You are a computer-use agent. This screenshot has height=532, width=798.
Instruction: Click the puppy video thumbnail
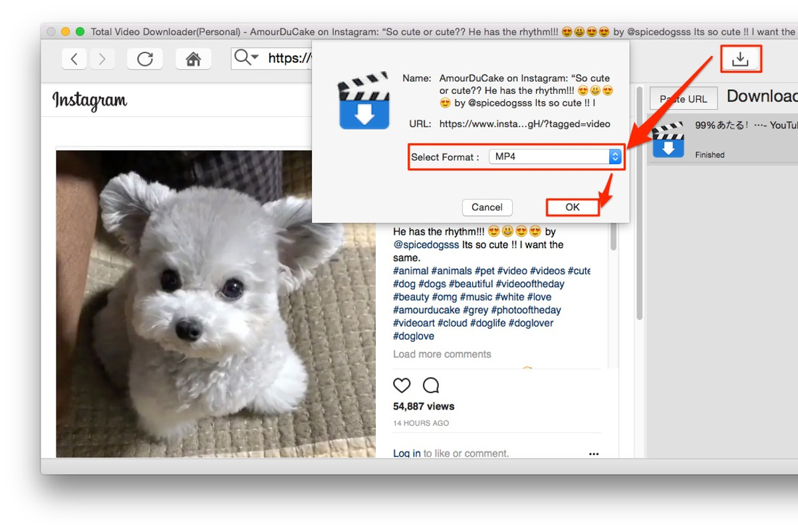[215, 303]
